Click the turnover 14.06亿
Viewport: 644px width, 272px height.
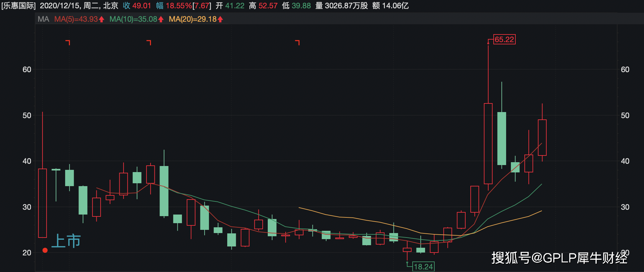[395, 6]
